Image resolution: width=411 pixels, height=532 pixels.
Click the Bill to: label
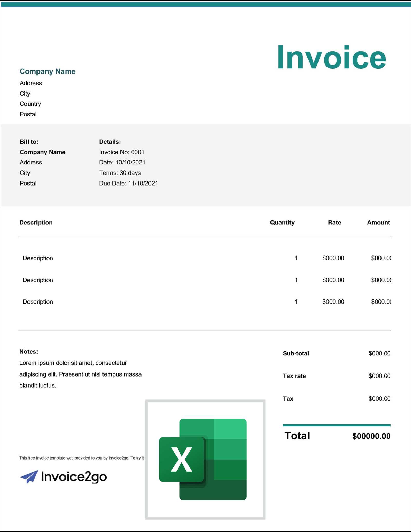tap(29, 142)
